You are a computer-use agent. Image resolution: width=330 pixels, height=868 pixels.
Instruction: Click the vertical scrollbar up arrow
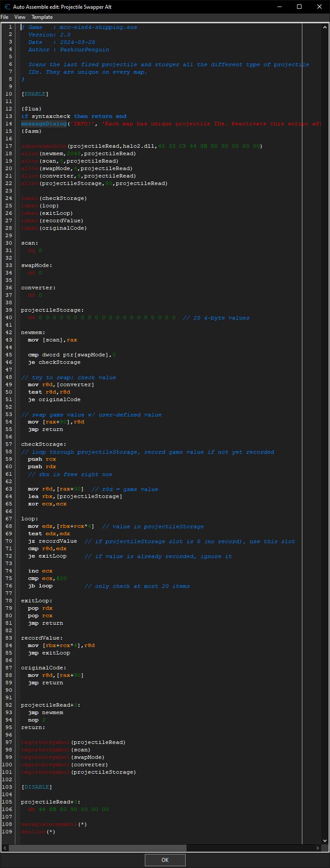click(324, 28)
